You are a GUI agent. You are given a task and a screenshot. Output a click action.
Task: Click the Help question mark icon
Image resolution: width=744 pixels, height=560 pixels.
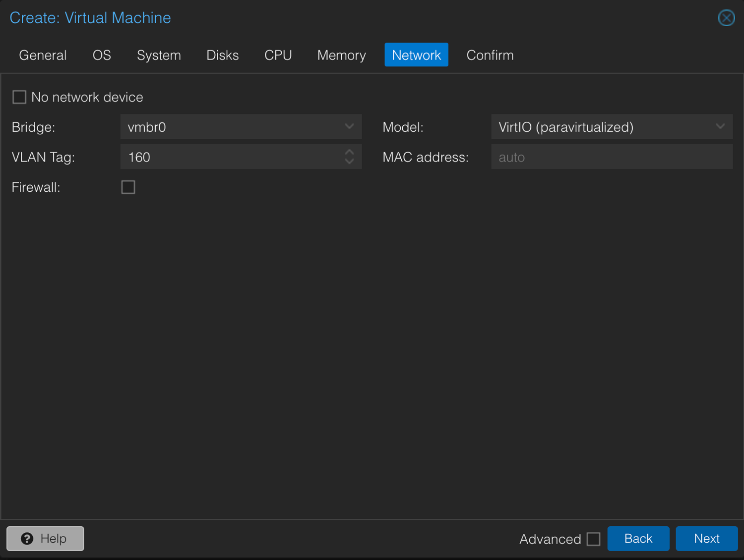tap(27, 539)
